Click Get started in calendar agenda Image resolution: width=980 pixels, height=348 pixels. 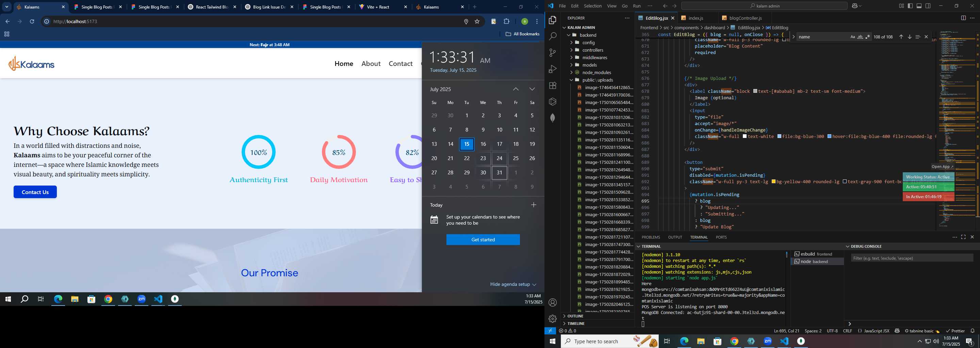pyautogui.click(x=483, y=240)
